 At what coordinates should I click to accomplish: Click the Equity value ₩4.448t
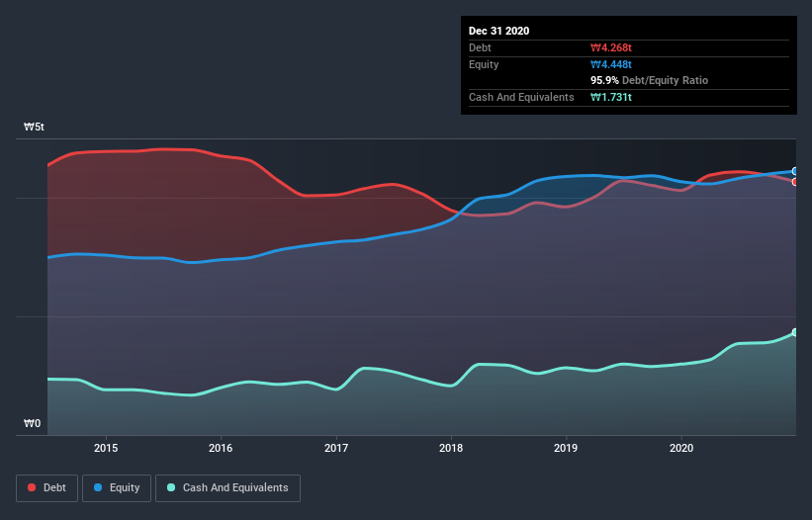point(611,64)
